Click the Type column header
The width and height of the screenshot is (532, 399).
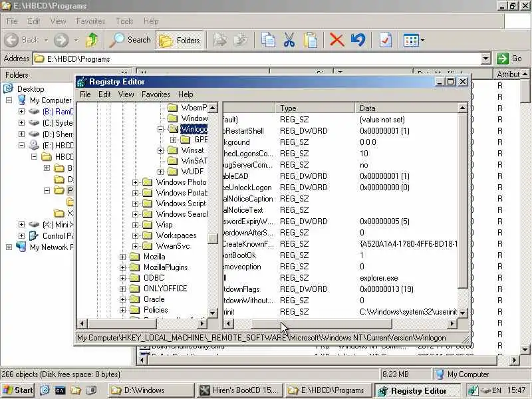coord(315,108)
